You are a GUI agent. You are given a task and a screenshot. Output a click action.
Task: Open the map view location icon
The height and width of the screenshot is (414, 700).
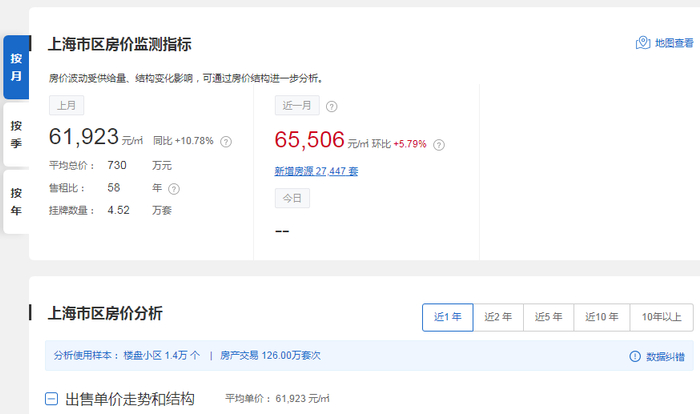tap(643, 43)
